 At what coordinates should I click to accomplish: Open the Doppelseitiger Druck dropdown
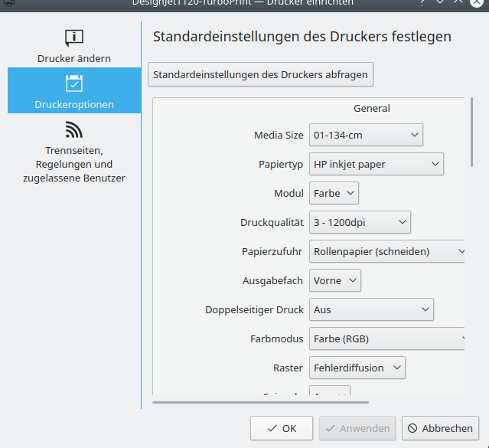click(371, 309)
